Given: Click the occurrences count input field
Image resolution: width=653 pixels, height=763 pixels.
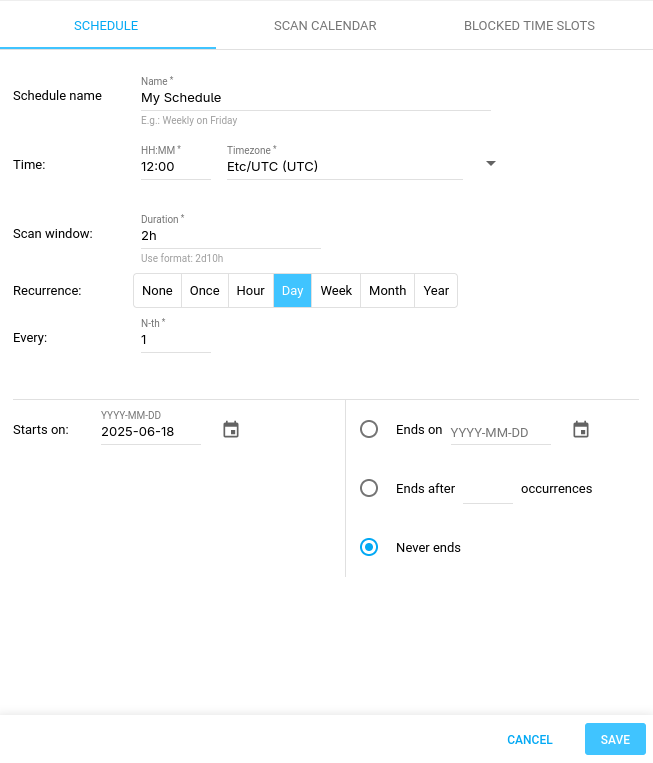Looking at the screenshot, I should coord(488,489).
